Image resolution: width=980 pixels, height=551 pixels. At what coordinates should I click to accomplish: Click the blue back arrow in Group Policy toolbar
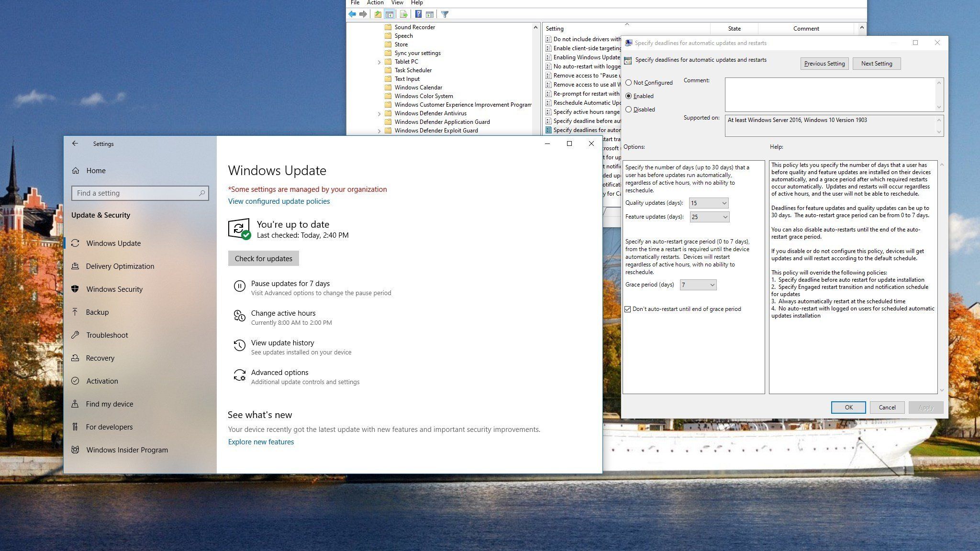(353, 14)
